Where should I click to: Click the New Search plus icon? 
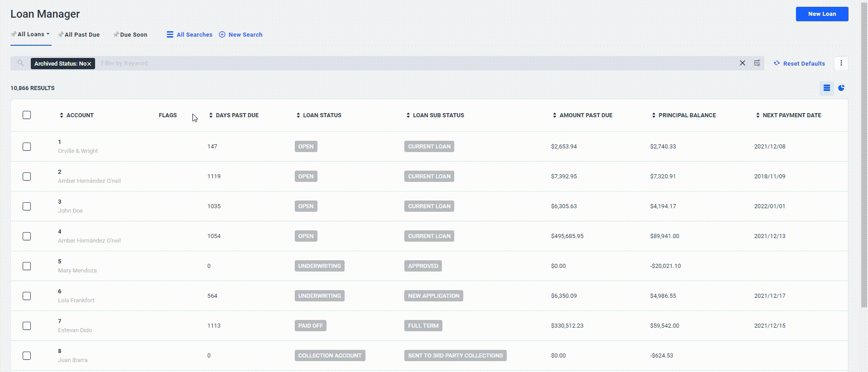coord(222,34)
